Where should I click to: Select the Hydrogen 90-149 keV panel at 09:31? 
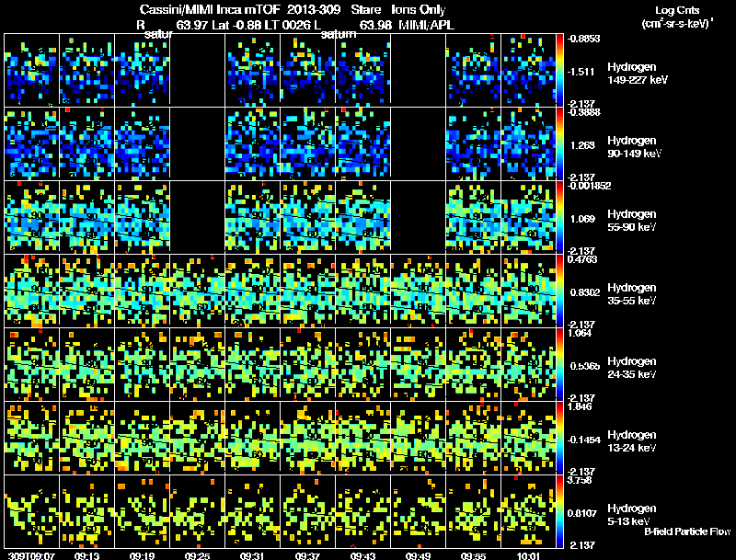click(x=252, y=143)
